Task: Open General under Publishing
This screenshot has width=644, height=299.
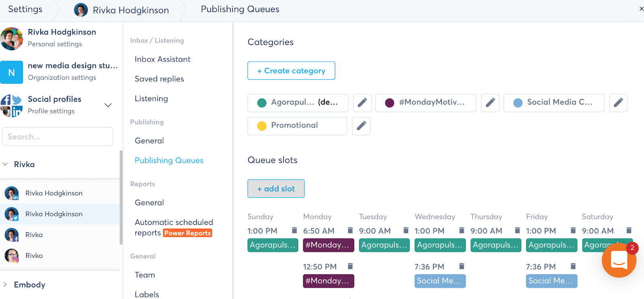Action: [149, 141]
